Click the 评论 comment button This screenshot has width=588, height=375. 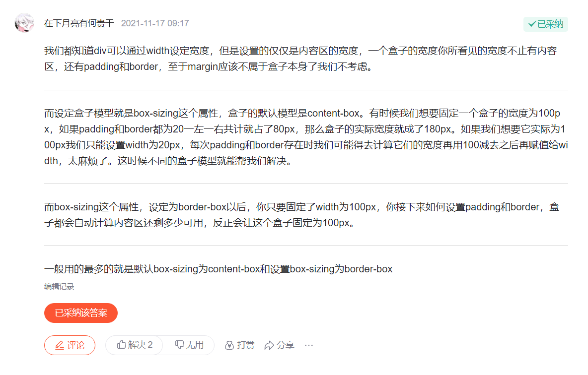70,345
